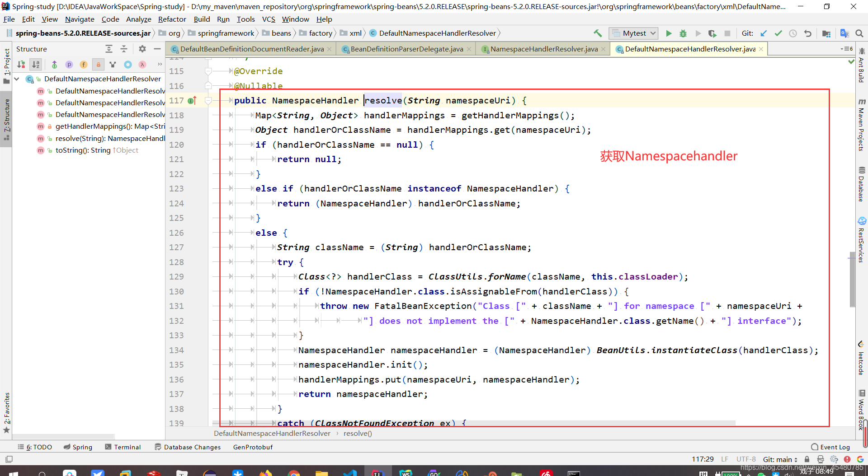This screenshot has width=868, height=476.
Task: Open the Mytest run configuration dropdown
Action: click(x=653, y=33)
